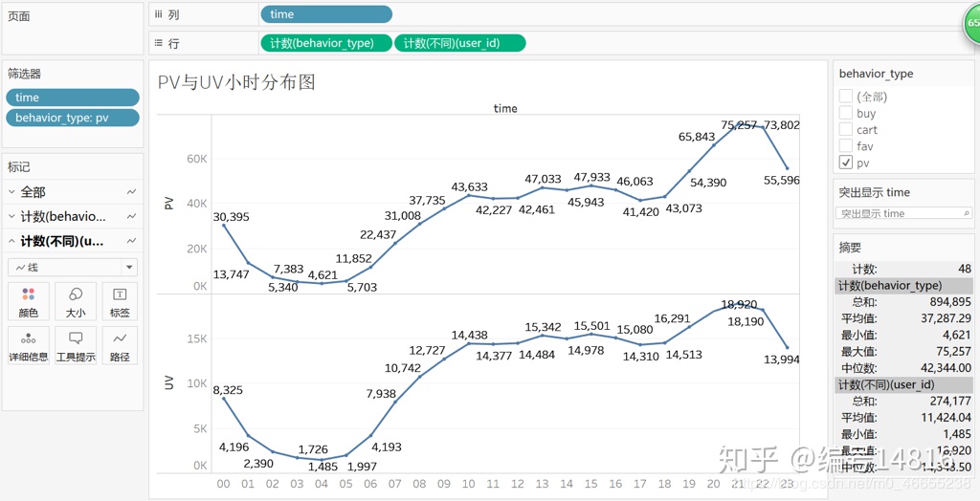
Task: Collapse the 计数(不同)(u... marks section
Action: pos(12,241)
